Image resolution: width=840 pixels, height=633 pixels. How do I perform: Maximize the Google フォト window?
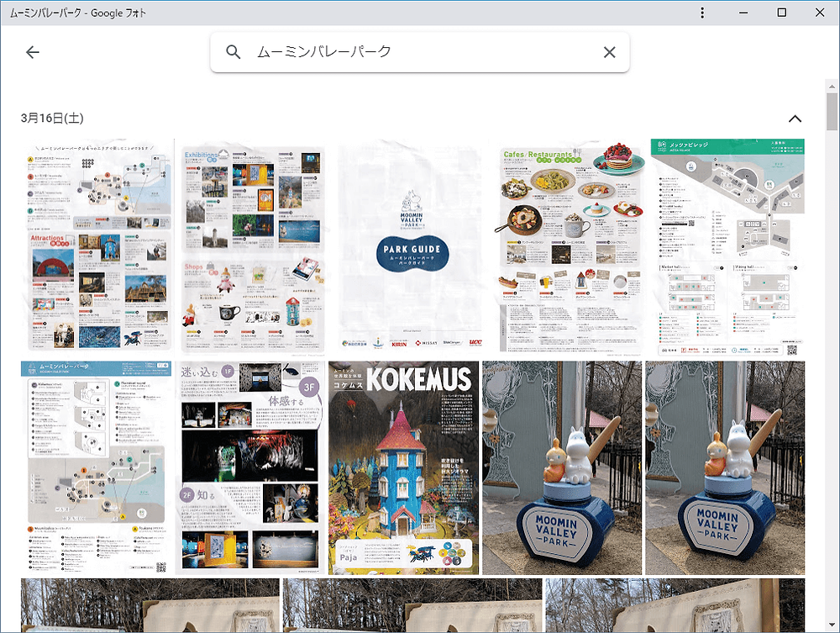781,13
